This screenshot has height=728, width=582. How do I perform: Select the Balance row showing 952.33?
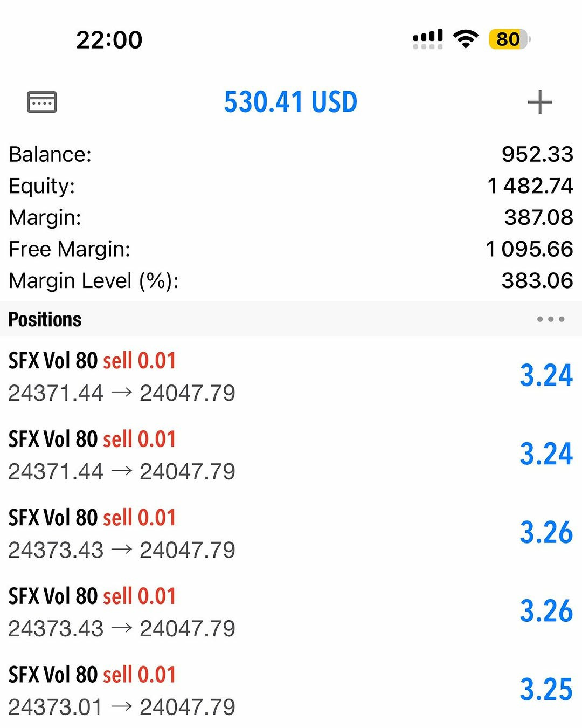[291, 154]
